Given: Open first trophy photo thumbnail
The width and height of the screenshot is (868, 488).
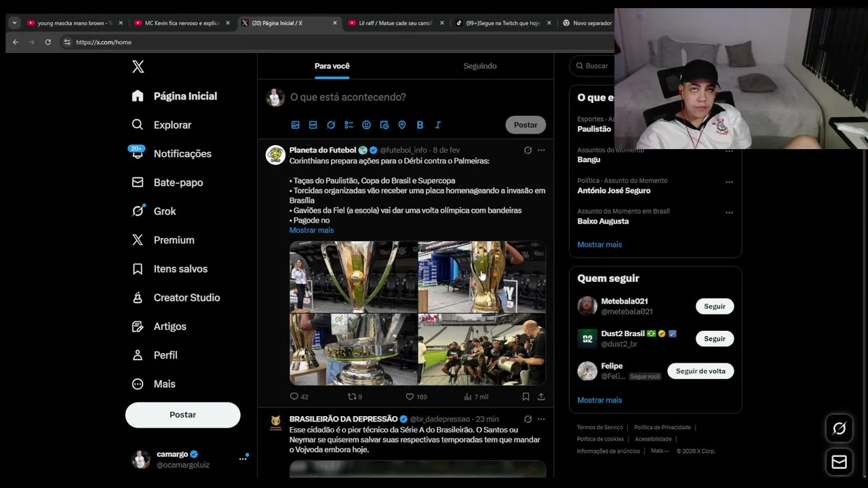Looking at the screenshot, I should [353, 277].
